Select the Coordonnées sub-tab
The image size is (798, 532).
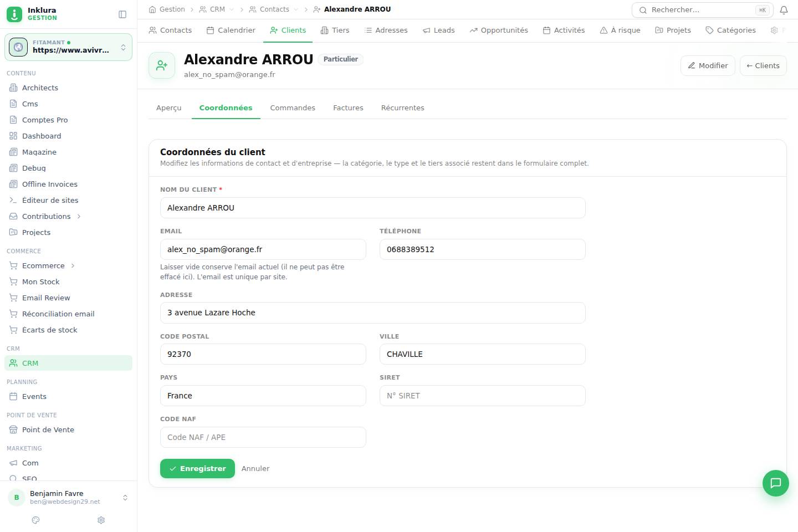pos(226,108)
